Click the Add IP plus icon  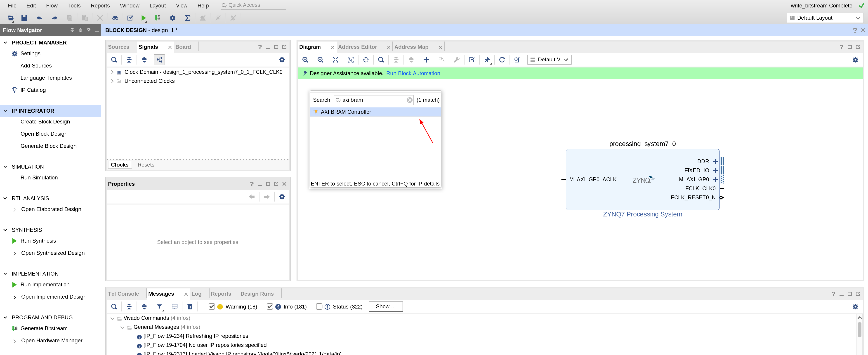pos(426,60)
